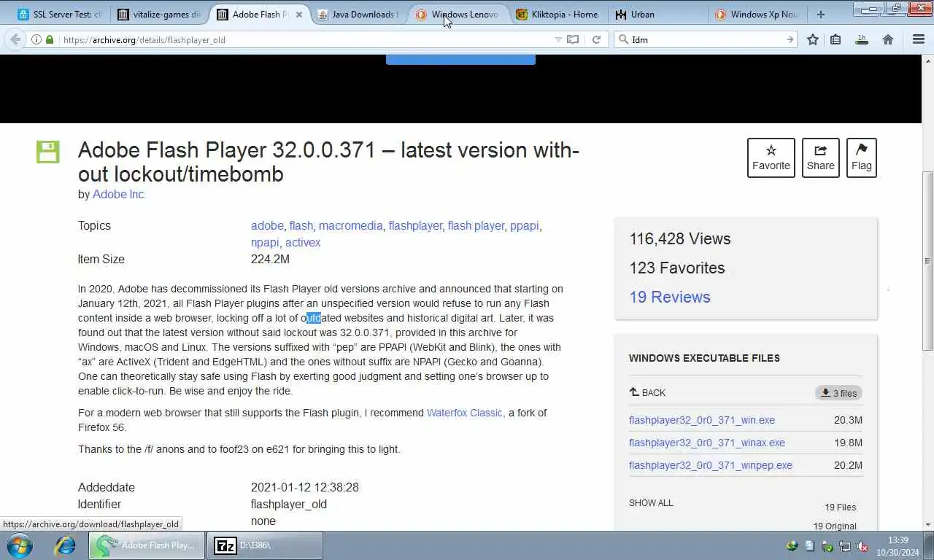Click the scrollbar down arrow
Screen dimensions: 934x560
coord(927,524)
